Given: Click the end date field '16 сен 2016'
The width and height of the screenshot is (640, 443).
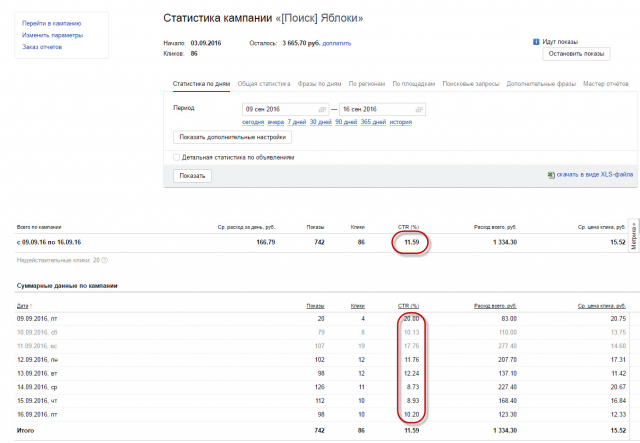Looking at the screenshot, I should point(382,109).
